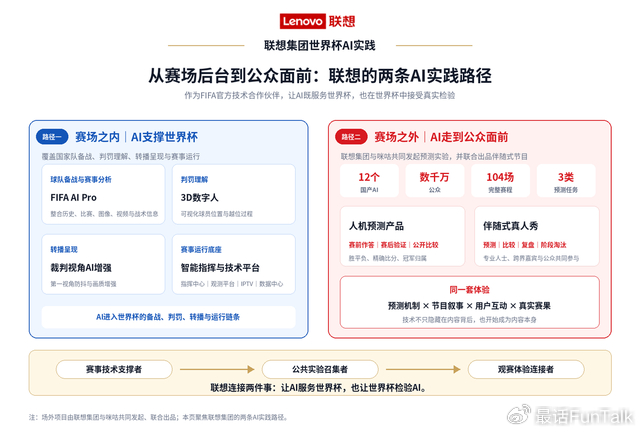Click the red tag 赛前作答

(361, 245)
